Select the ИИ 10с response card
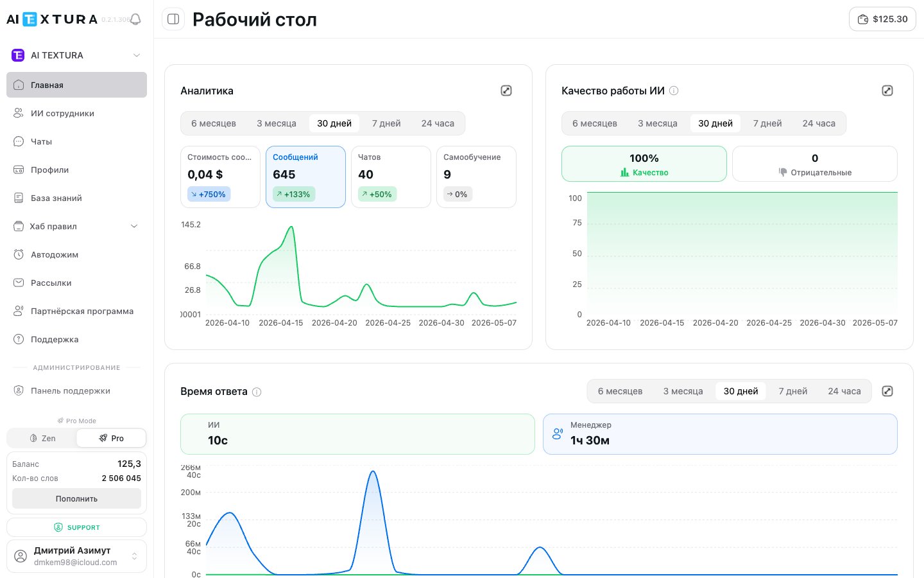This screenshot has width=924, height=578. point(357,434)
